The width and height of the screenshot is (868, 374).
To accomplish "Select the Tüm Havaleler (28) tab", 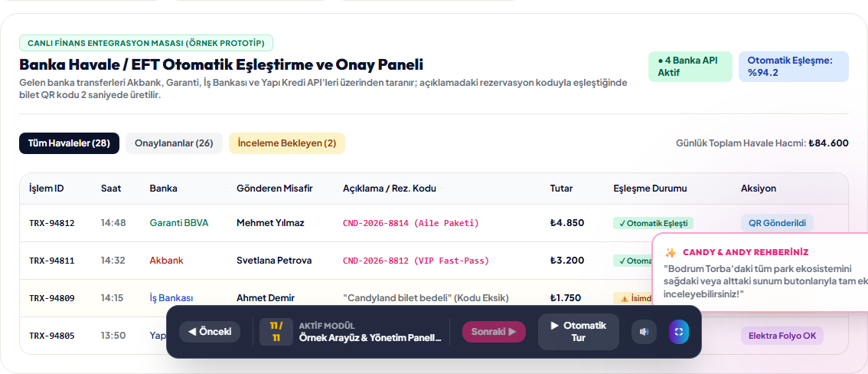I will pos(69,143).
